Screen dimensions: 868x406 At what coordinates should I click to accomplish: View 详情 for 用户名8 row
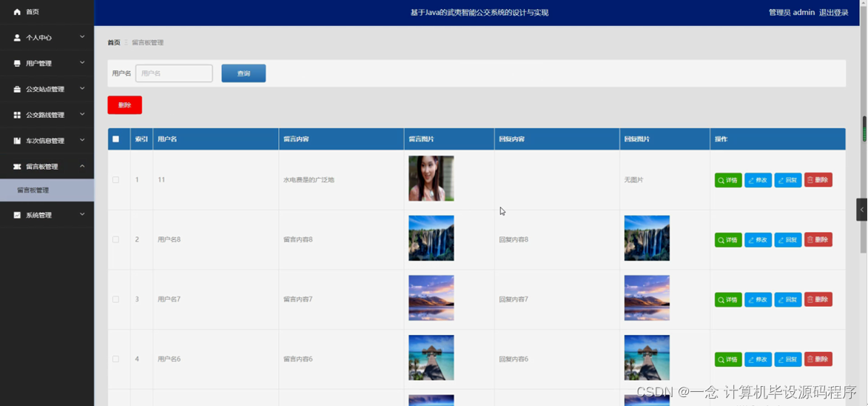pos(728,240)
